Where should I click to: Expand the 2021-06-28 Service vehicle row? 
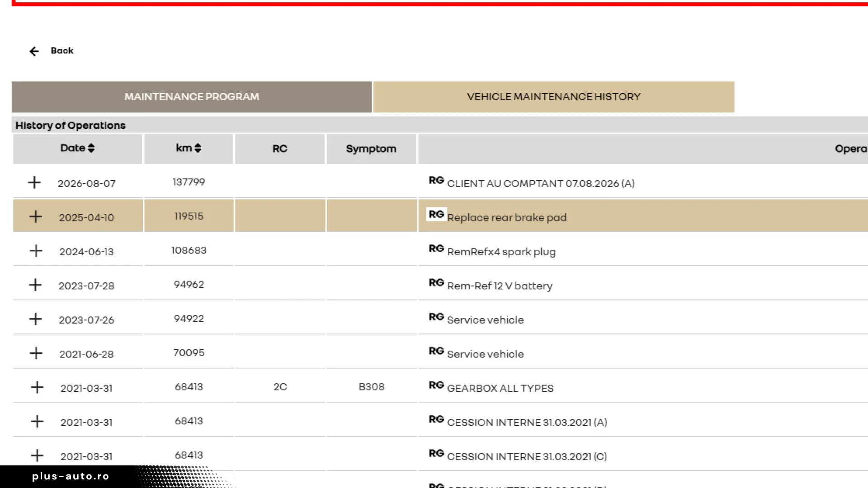coord(36,353)
